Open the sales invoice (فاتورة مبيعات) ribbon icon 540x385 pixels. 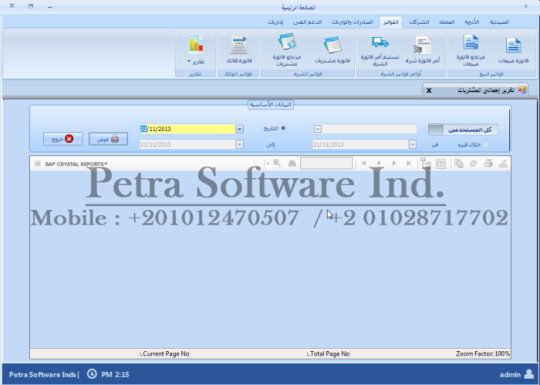coord(513,51)
